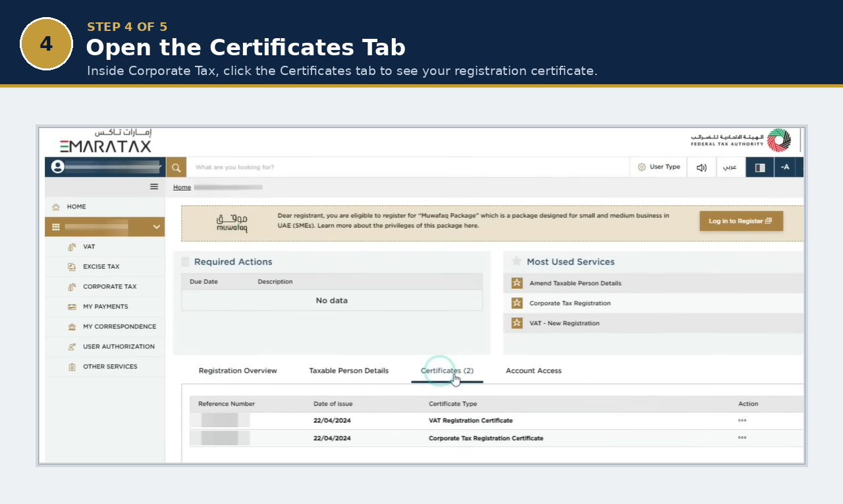The height and width of the screenshot is (504, 843).
Task: Decrease font size with -A
Action: click(785, 167)
